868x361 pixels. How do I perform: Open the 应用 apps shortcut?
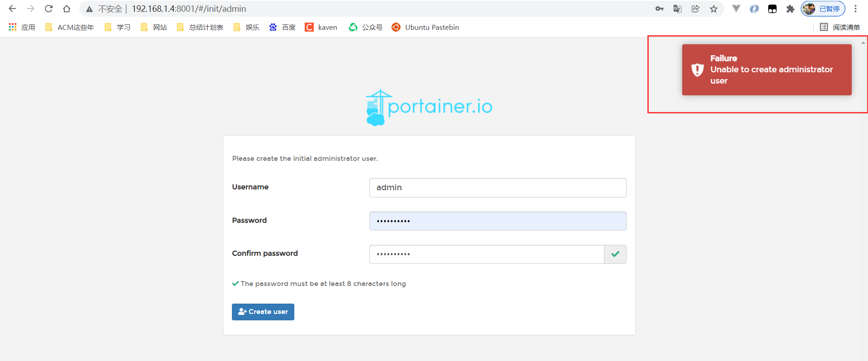coord(22,27)
